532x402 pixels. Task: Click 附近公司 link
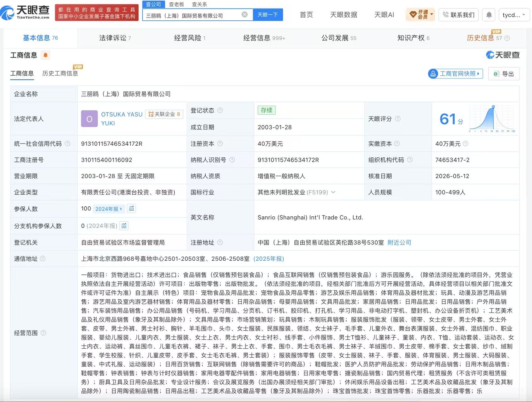[399, 242]
